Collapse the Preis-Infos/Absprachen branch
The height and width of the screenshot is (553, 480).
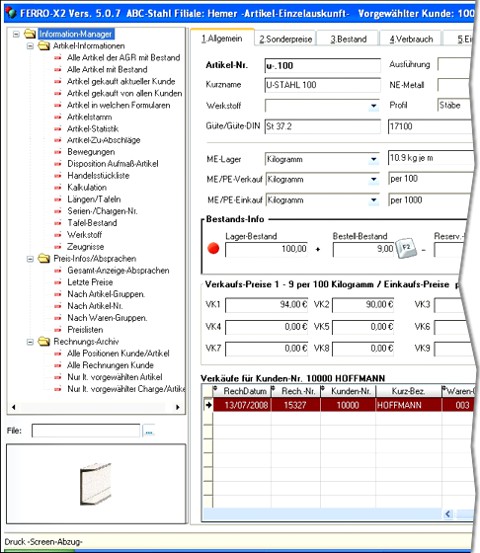30,259
